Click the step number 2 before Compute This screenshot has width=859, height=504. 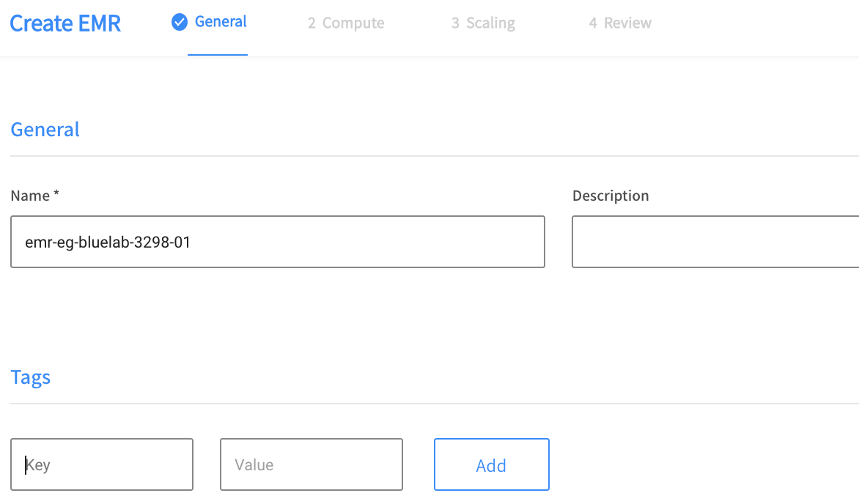click(x=311, y=23)
